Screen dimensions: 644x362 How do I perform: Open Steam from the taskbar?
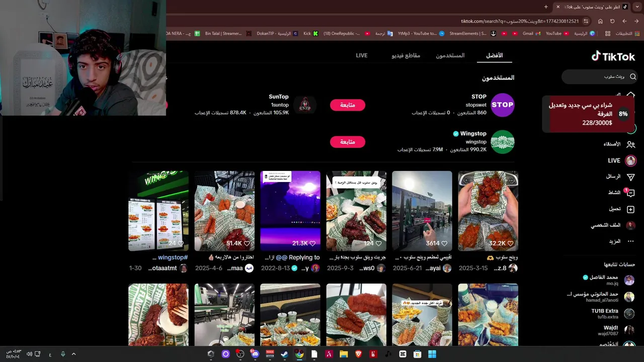(285, 354)
